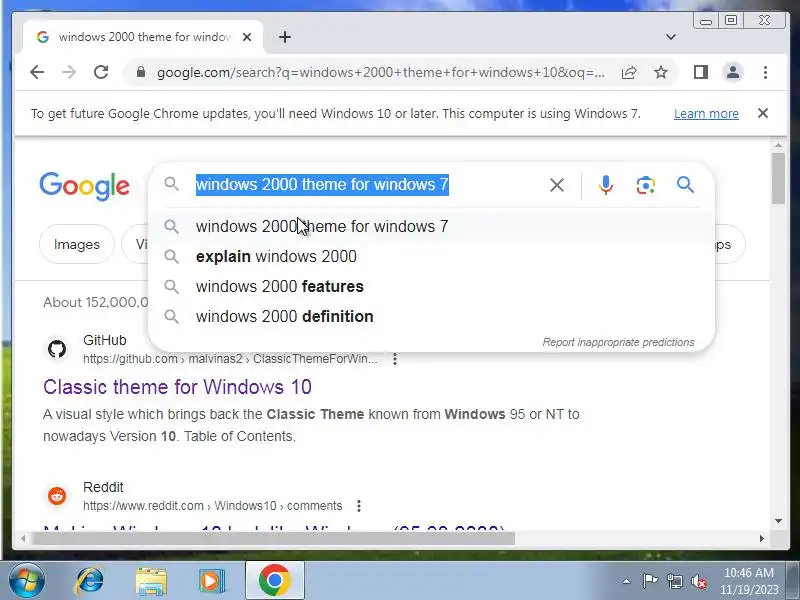The height and width of the screenshot is (600, 800).
Task: Select suggestion windows 2000 theme for windows 7
Action: coord(431,227)
